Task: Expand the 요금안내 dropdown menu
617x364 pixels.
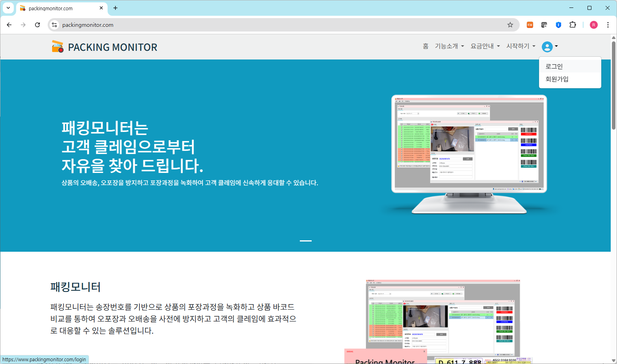Action: pos(485,46)
